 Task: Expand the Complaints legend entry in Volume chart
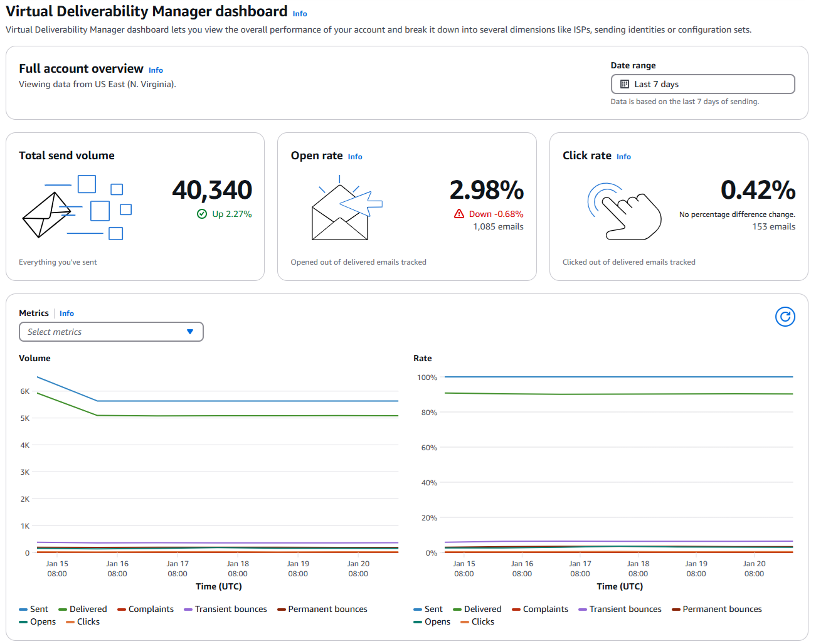pyautogui.click(x=145, y=609)
